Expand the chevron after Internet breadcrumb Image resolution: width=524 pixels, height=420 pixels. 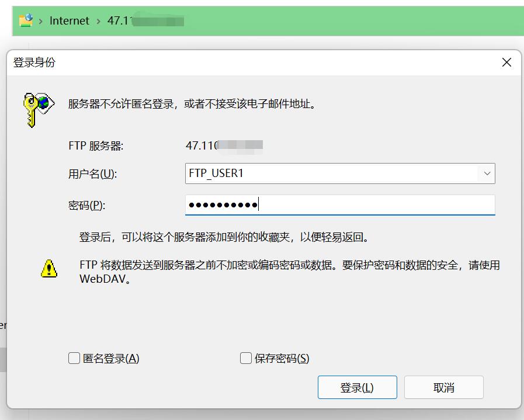pyautogui.click(x=99, y=21)
